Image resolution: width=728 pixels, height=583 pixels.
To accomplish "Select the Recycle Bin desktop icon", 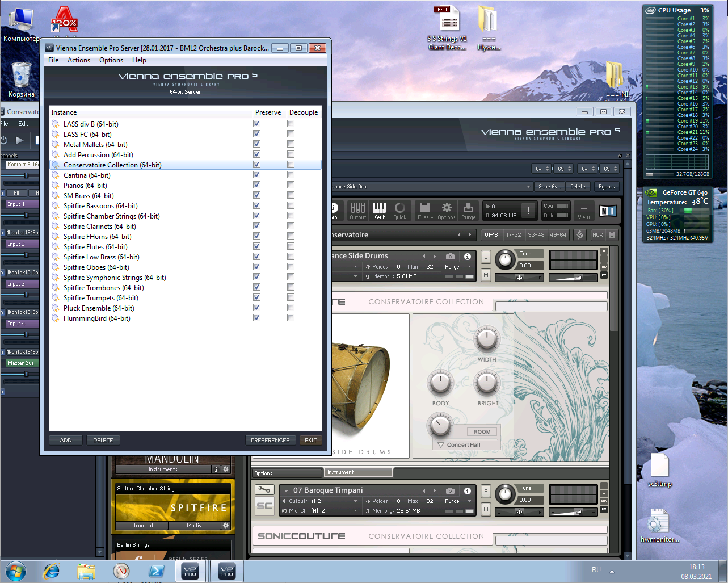I will [x=22, y=79].
